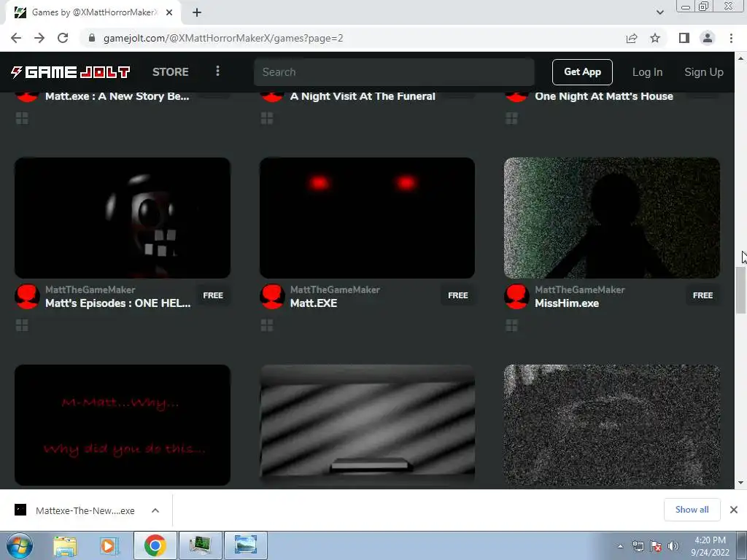747x560 pixels.
Task: Click the Game Jolt logo
Action: 71,72
